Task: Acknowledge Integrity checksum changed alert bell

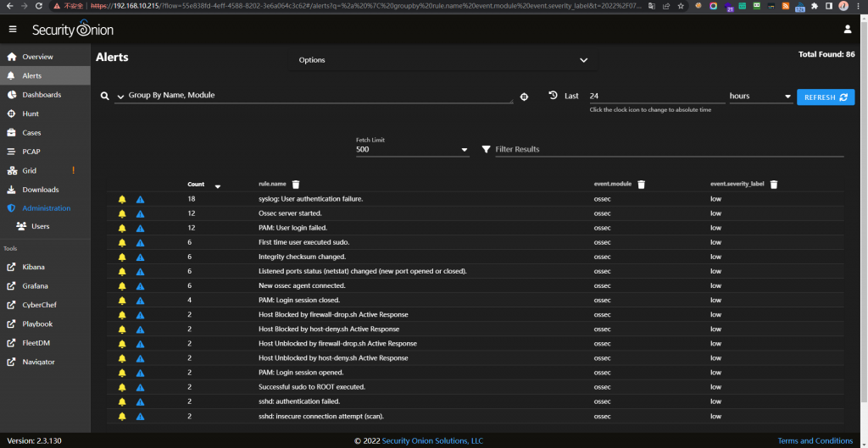Action: [122, 257]
